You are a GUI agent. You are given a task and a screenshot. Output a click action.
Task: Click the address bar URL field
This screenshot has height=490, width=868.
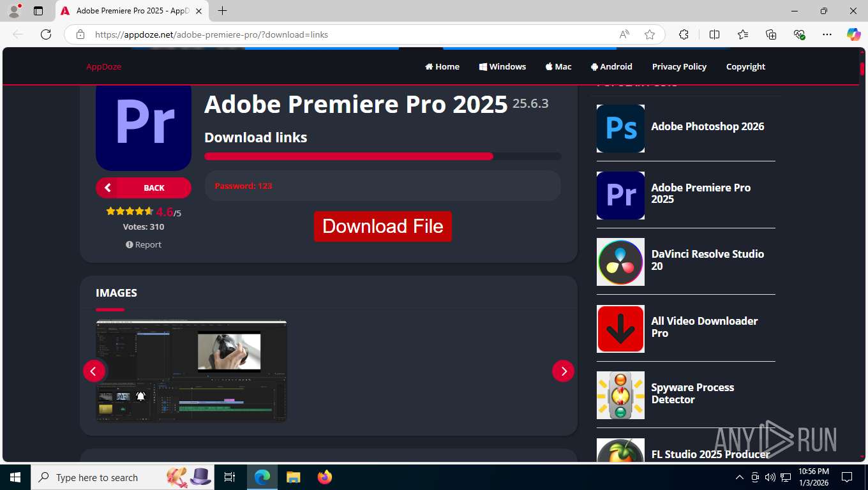tap(351, 34)
